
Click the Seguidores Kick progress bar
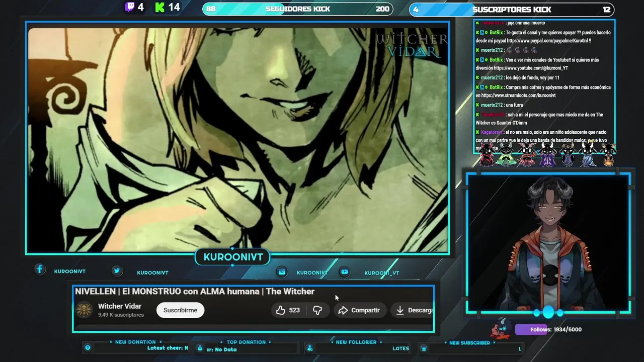[x=298, y=9]
